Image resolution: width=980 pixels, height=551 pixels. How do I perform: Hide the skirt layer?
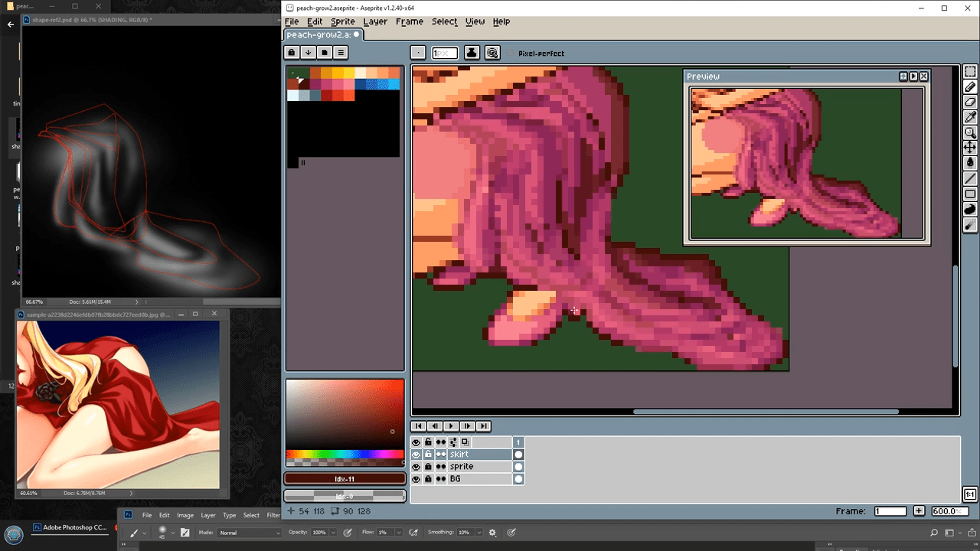click(x=416, y=455)
